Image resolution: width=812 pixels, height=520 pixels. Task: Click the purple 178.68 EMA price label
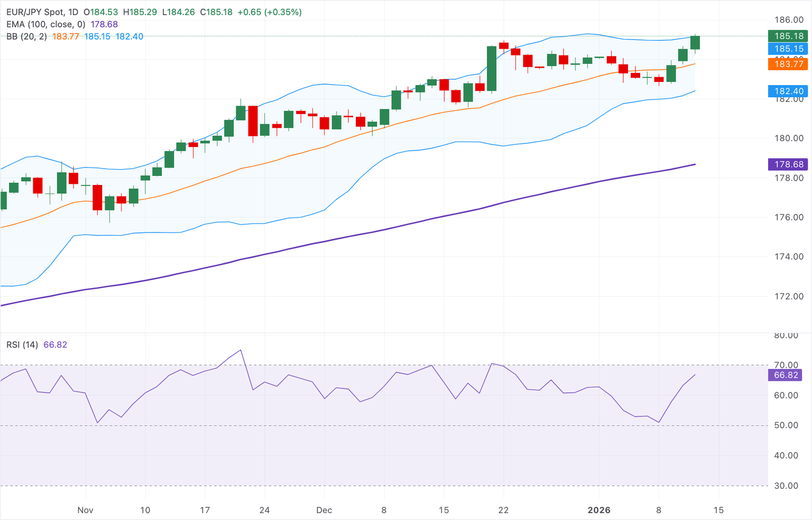(787, 164)
